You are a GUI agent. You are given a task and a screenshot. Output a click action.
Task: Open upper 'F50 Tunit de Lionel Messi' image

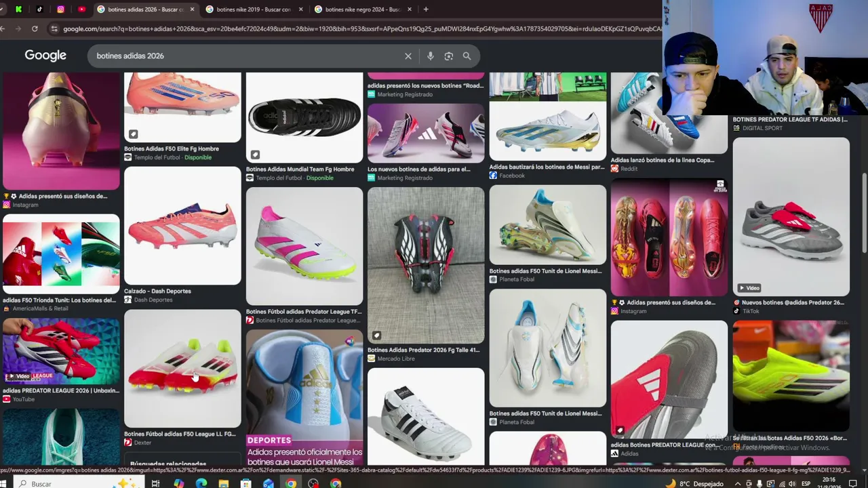[548, 224]
